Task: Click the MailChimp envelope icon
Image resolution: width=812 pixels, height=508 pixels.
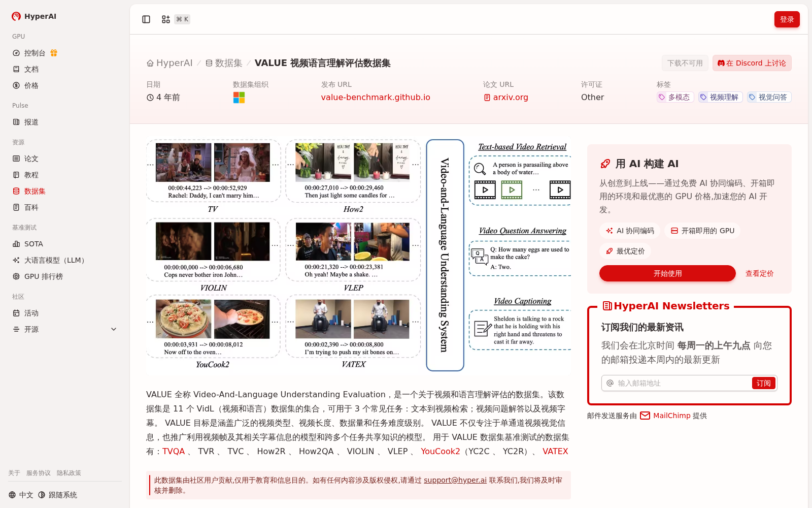Action: 645,416
